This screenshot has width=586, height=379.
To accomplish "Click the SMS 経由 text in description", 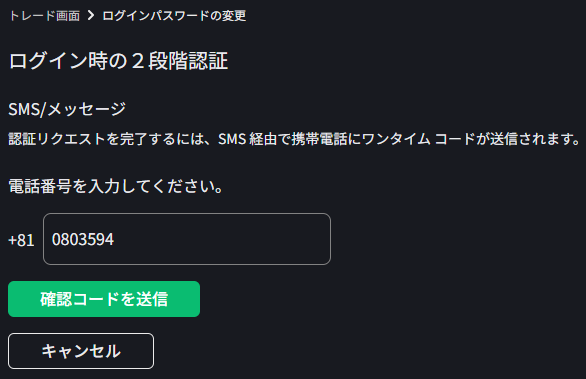I will tap(247, 139).
